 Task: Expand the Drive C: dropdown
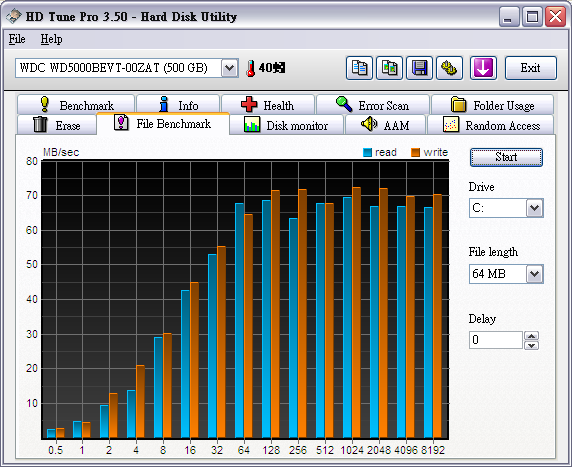point(534,208)
